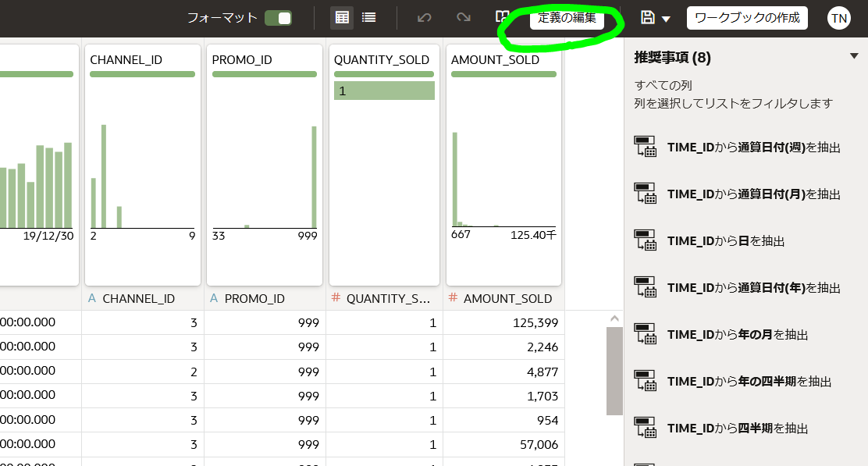Click icon beside TIME_IDから通算日付(週)を抽出

click(x=646, y=147)
